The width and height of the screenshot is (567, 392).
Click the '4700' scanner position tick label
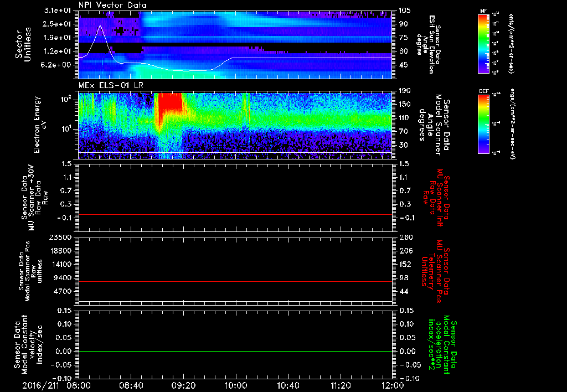pos(62,291)
